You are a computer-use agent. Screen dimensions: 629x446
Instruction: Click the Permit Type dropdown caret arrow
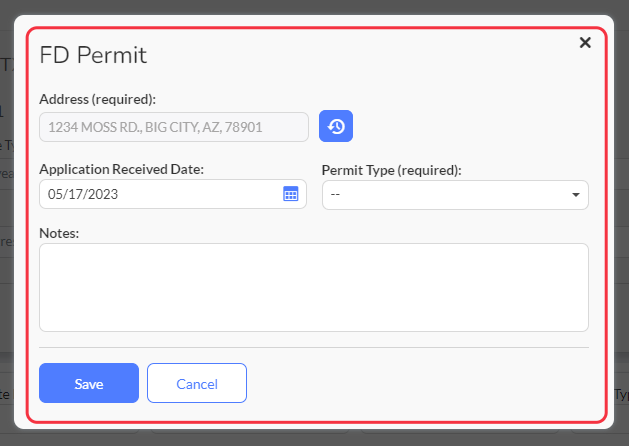pyautogui.click(x=576, y=195)
